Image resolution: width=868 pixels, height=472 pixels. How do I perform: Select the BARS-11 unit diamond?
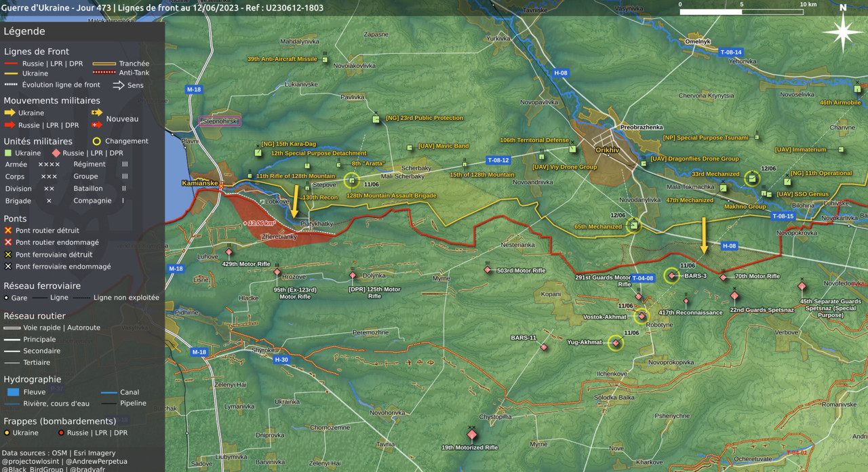pos(544,347)
